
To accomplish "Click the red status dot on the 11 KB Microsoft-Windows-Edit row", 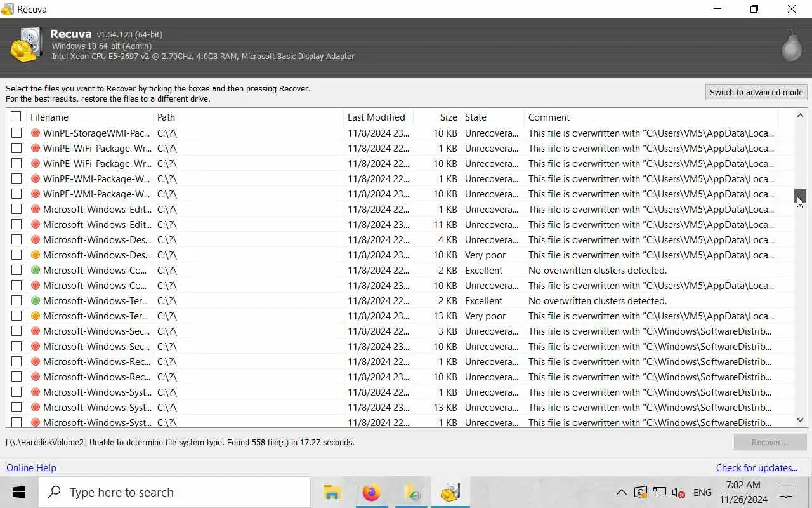I will pos(36,225).
